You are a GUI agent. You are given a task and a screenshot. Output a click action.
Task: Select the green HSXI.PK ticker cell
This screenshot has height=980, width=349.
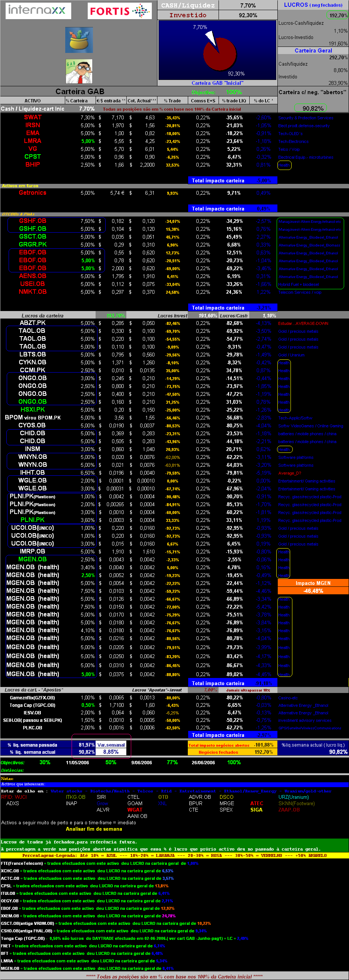coord(33,410)
